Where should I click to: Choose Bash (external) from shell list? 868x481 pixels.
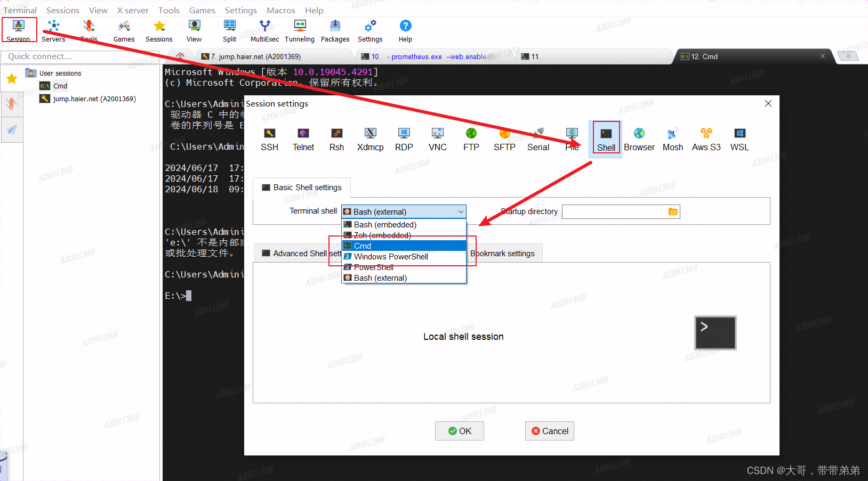[x=404, y=278]
